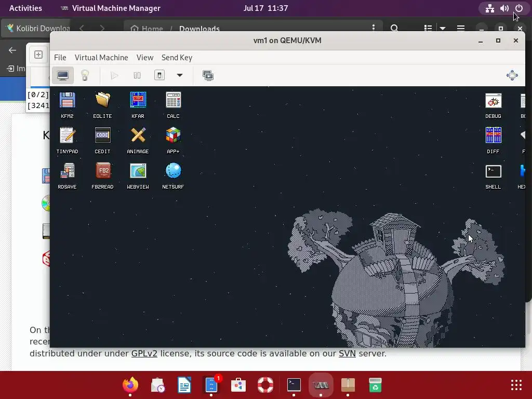532x399 pixels.
Task: Open the File menu
Action: tap(60, 58)
